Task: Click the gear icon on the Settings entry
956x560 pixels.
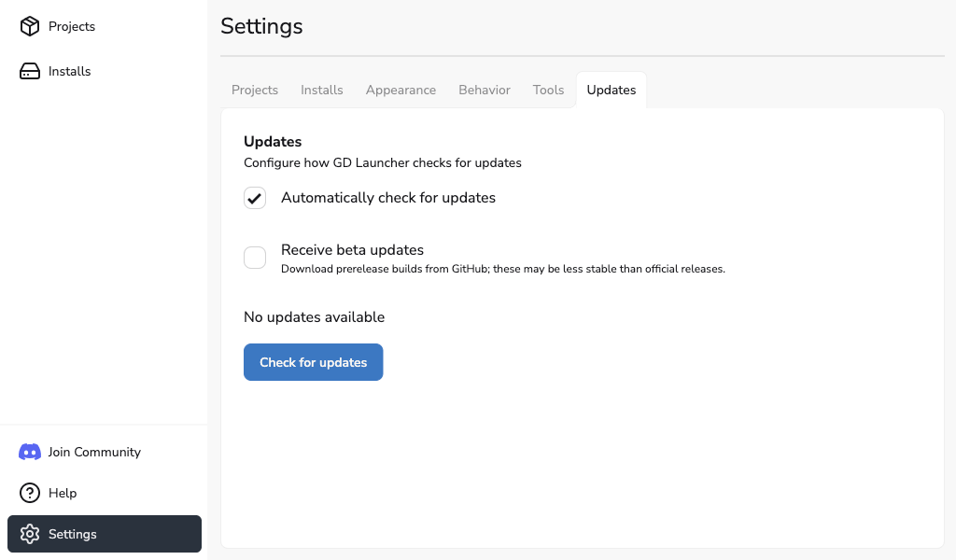Action: (x=30, y=534)
